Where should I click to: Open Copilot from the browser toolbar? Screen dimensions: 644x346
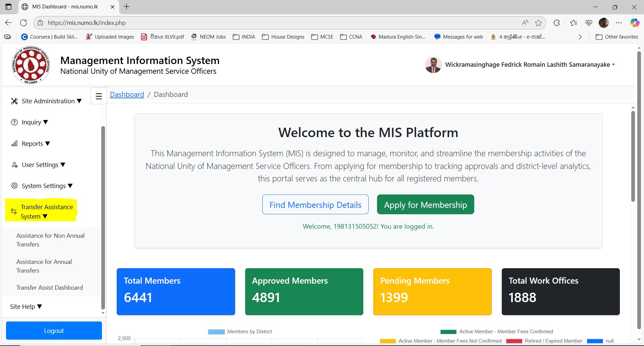pos(634,22)
